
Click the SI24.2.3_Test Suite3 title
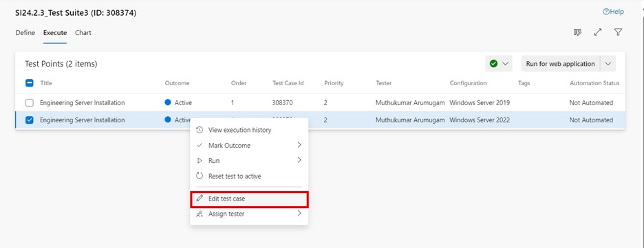pos(76,13)
